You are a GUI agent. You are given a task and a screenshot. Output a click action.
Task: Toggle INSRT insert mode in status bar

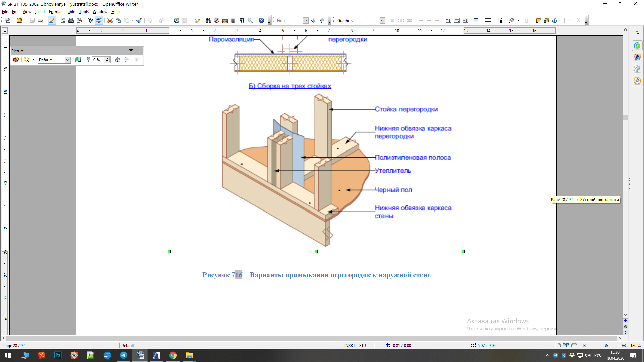(x=350, y=345)
